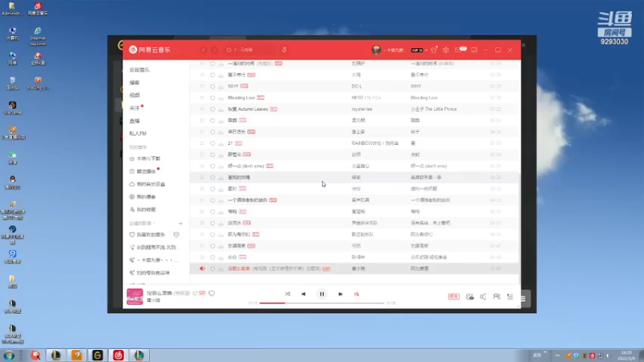Click the black VIP badge
The width and height of the screenshot is (644, 362).
417,50
